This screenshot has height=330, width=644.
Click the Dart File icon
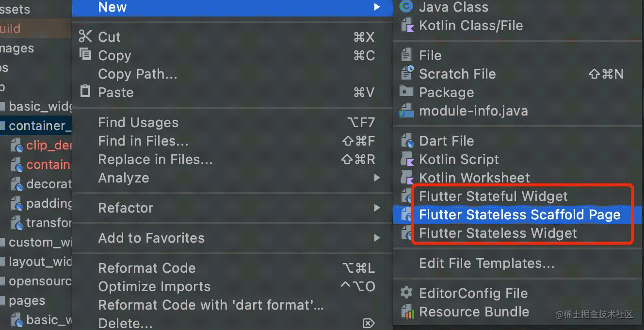pos(406,141)
